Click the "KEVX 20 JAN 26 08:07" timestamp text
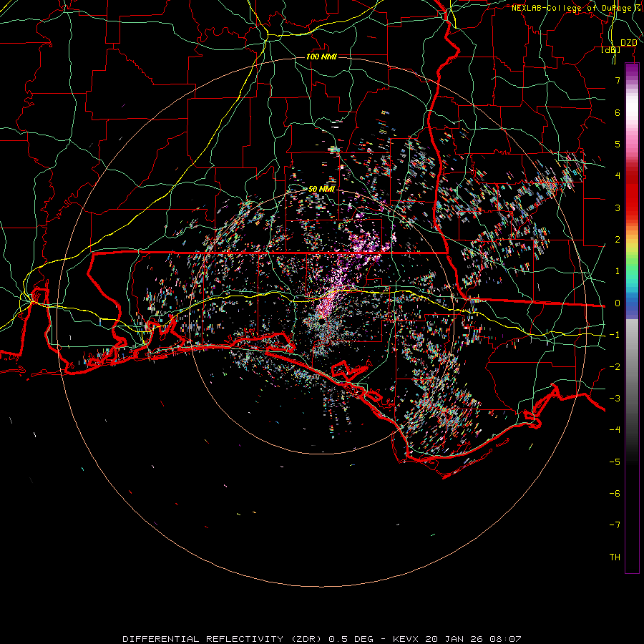This screenshot has height=644, width=644. [457, 639]
